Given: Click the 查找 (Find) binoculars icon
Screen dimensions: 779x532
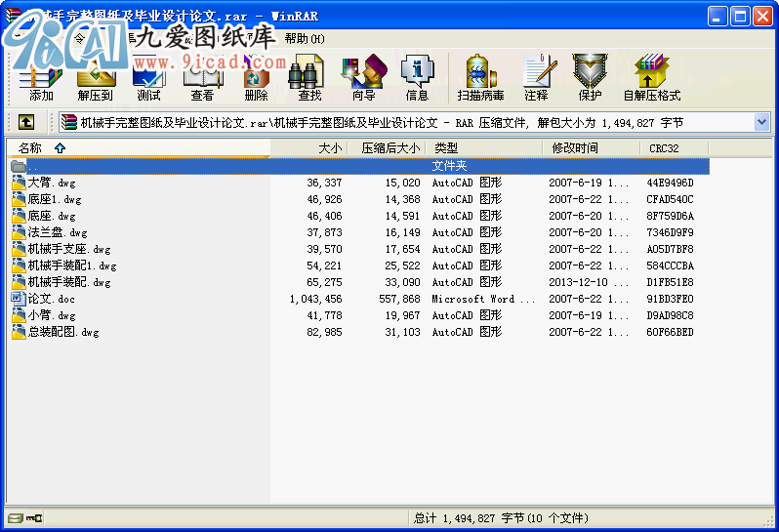Looking at the screenshot, I should tap(309, 78).
